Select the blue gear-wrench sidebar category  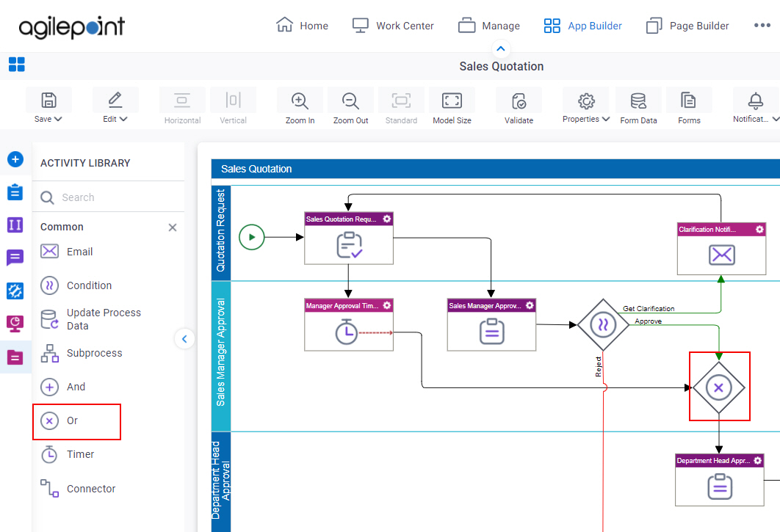point(15,291)
